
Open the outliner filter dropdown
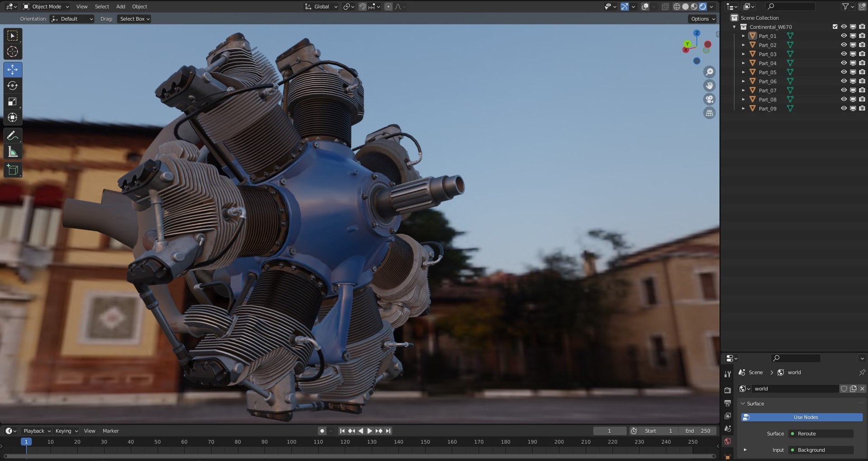(847, 7)
